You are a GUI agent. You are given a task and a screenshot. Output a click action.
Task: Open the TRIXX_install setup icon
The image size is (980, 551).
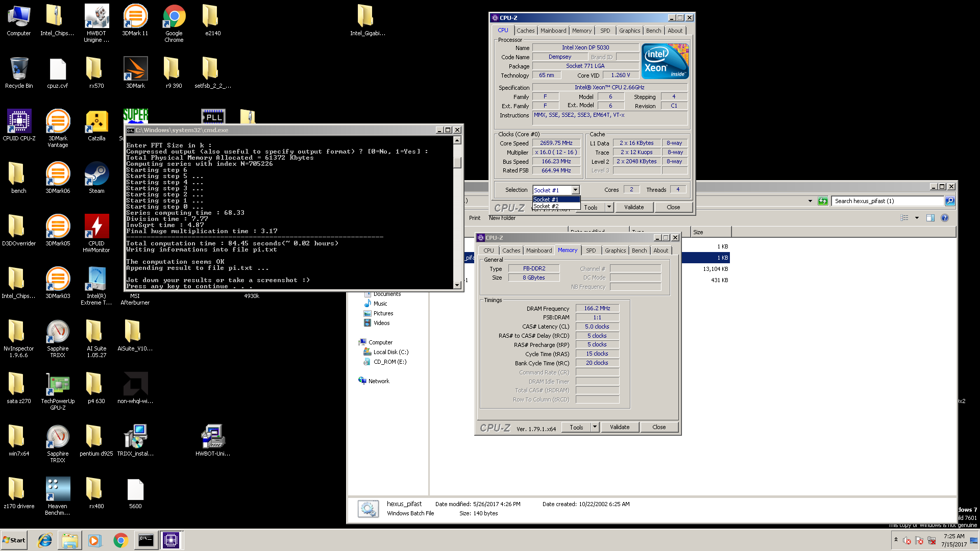(x=135, y=440)
